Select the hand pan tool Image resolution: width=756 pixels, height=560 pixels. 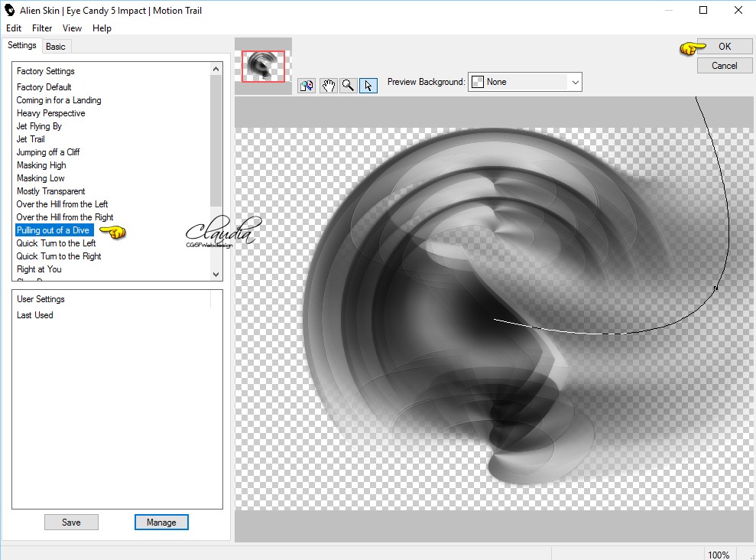(329, 86)
